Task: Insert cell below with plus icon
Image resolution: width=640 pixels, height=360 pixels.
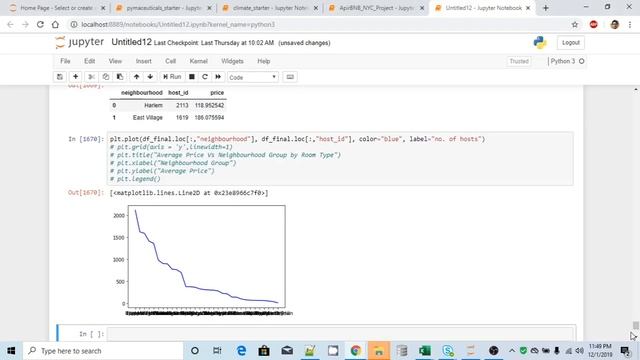Action: tap(76, 77)
